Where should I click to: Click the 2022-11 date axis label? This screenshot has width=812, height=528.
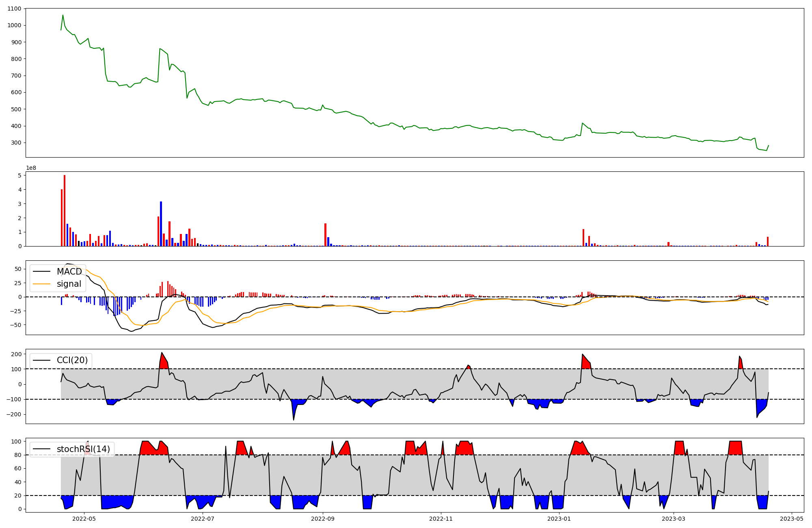pyautogui.click(x=441, y=518)
